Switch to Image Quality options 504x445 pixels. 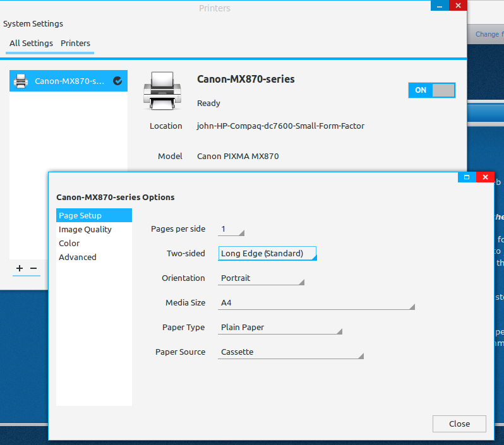tap(85, 230)
